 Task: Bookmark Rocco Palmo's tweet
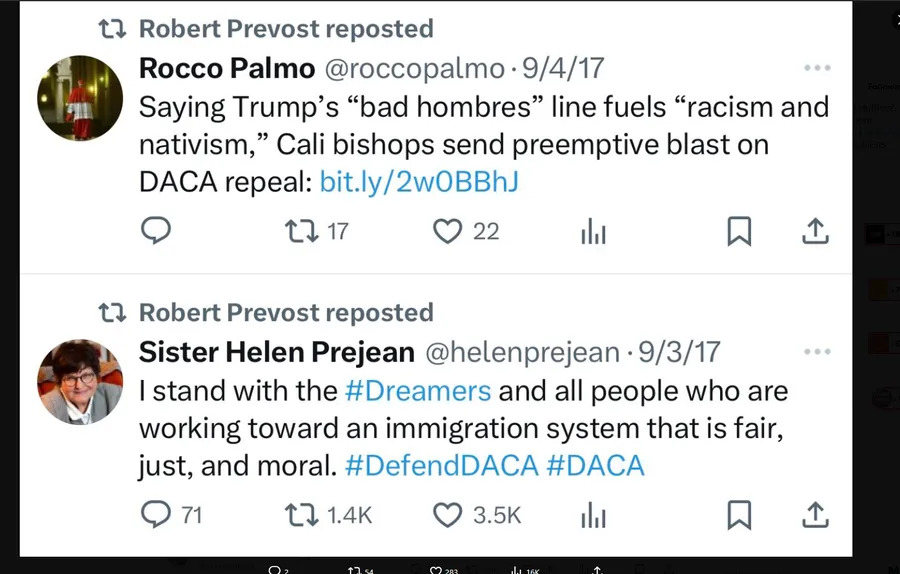[739, 231]
